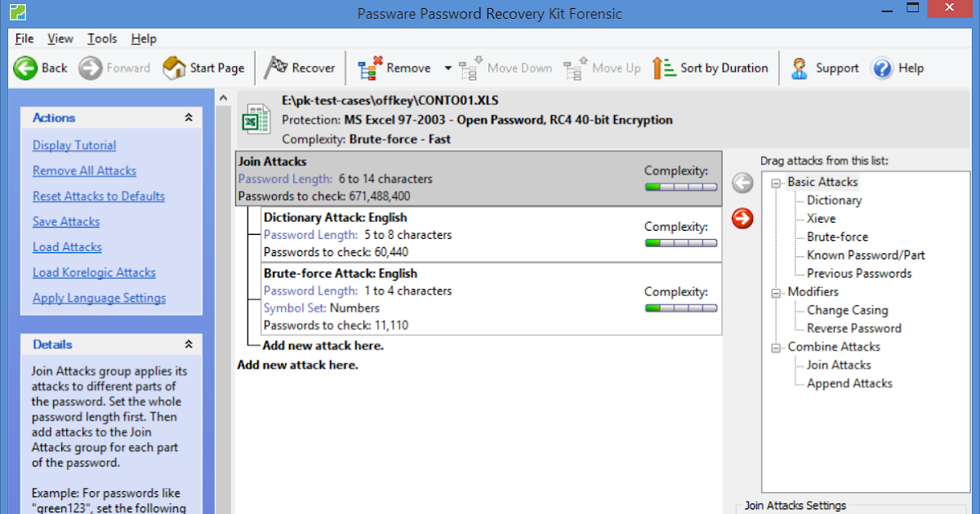The image size is (980, 514).
Task: Select the Brute-force Attack: English heading
Action: point(340,273)
